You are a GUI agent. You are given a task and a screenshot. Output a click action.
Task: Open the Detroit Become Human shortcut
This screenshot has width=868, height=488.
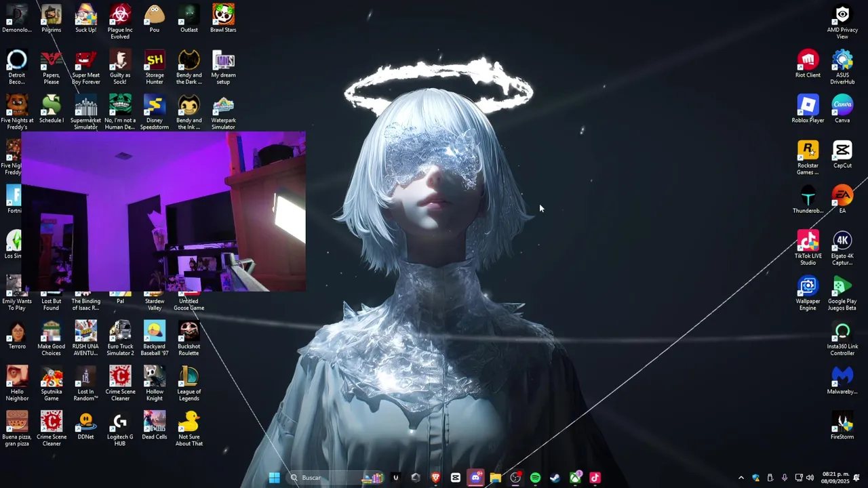(17, 67)
